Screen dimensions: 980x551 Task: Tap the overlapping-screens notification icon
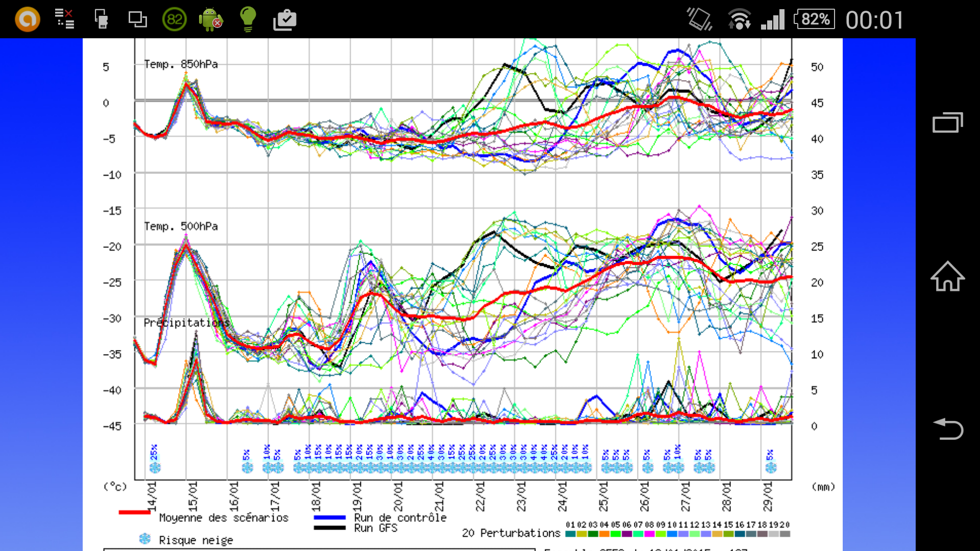click(x=137, y=19)
